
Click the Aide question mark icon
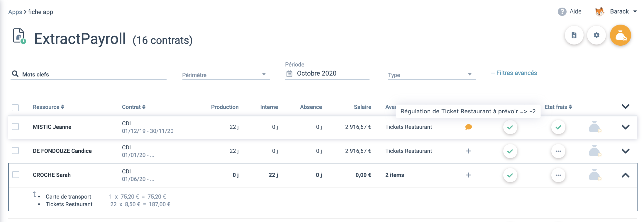tap(562, 12)
